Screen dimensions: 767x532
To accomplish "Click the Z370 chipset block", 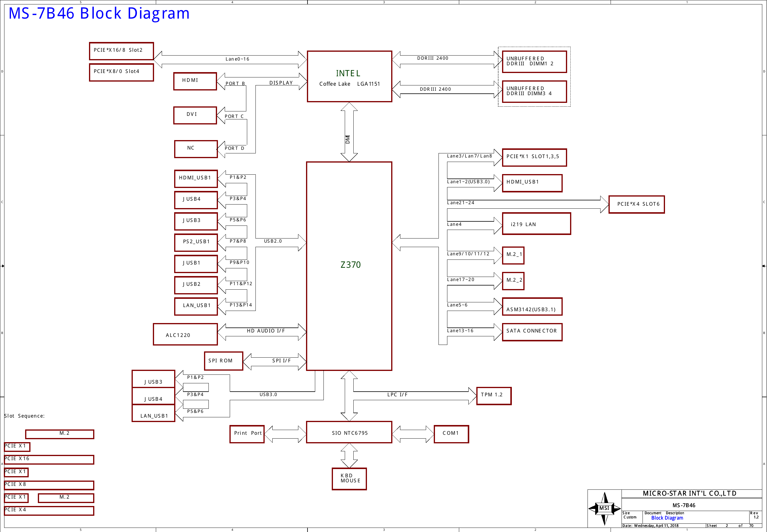I will click(349, 266).
